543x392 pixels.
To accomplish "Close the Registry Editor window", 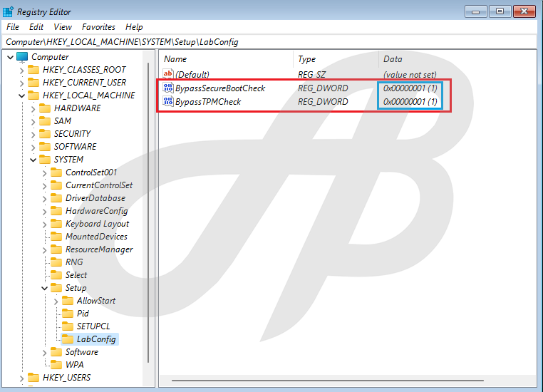I will (524, 11).
